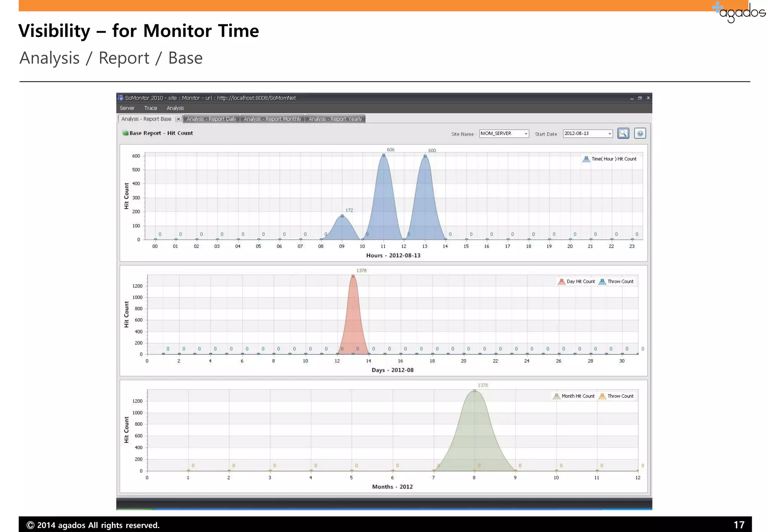
Task: Click the 606 peak data point at hour 11
Action: [383, 155]
